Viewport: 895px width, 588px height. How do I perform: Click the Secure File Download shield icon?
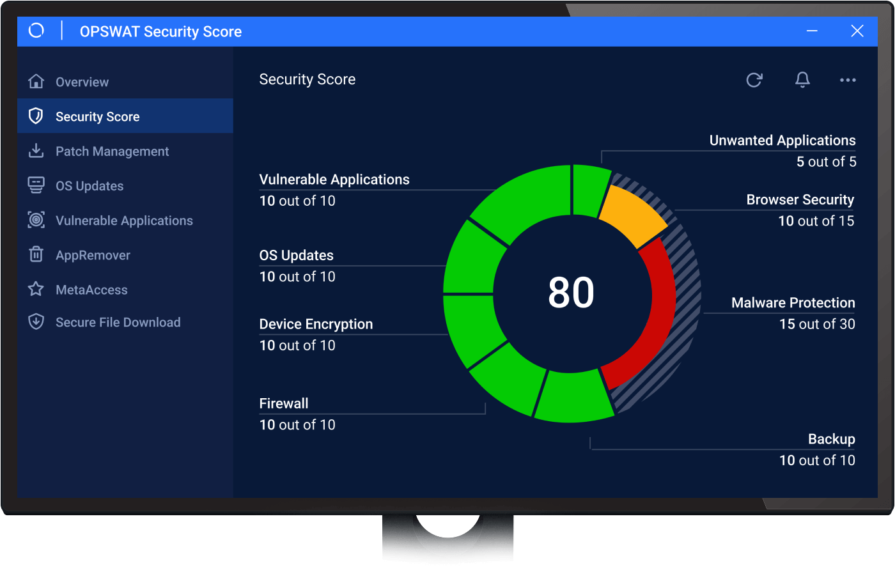click(36, 321)
